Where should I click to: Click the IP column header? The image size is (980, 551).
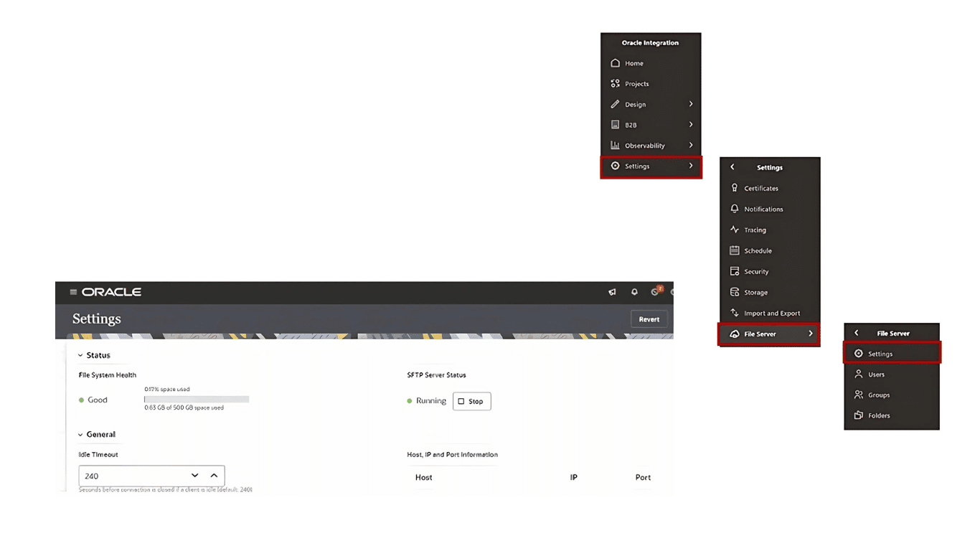click(573, 477)
